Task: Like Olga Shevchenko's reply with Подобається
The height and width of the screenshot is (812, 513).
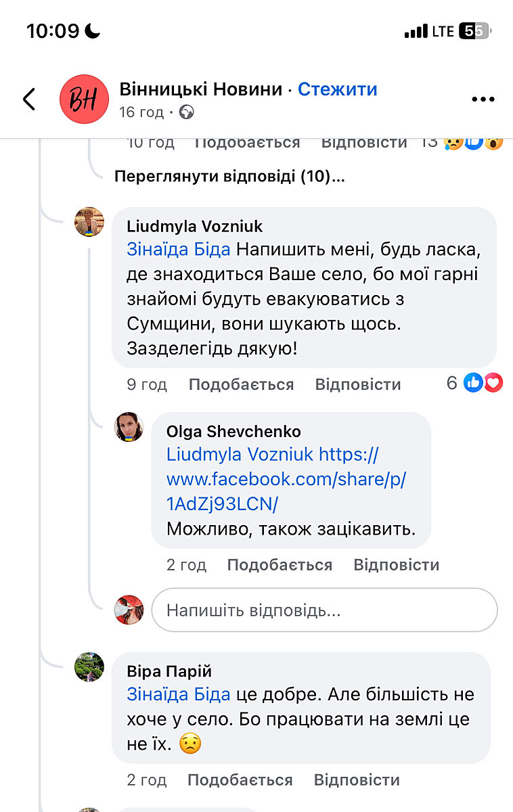Action: (x=280, y=564)
